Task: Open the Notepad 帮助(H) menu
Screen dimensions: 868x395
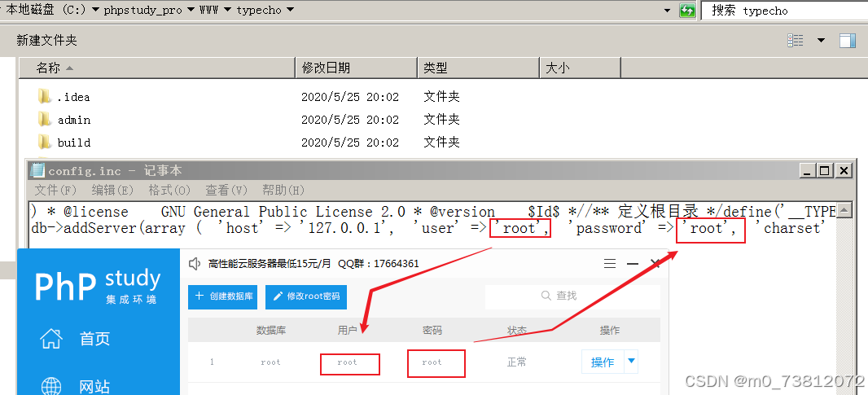Action: (283, 190)
